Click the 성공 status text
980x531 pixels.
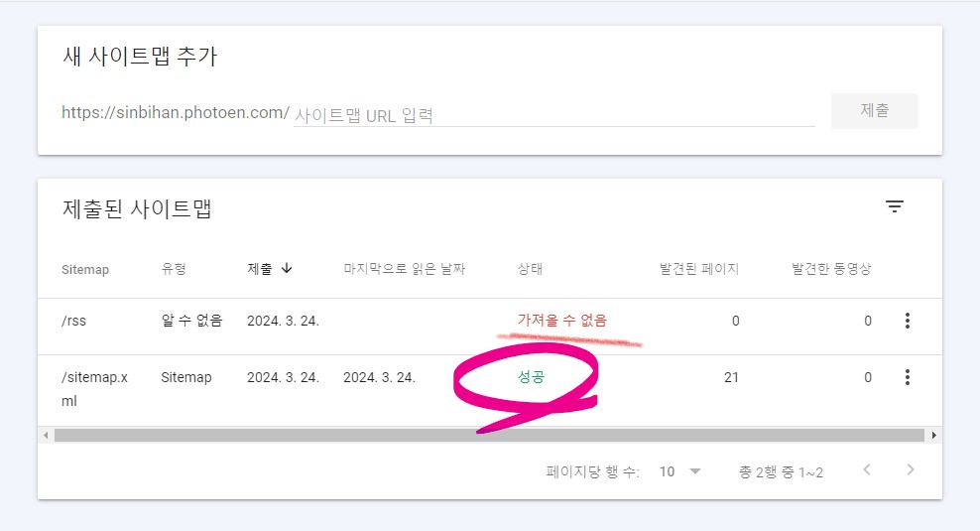(x=531, y=376)
